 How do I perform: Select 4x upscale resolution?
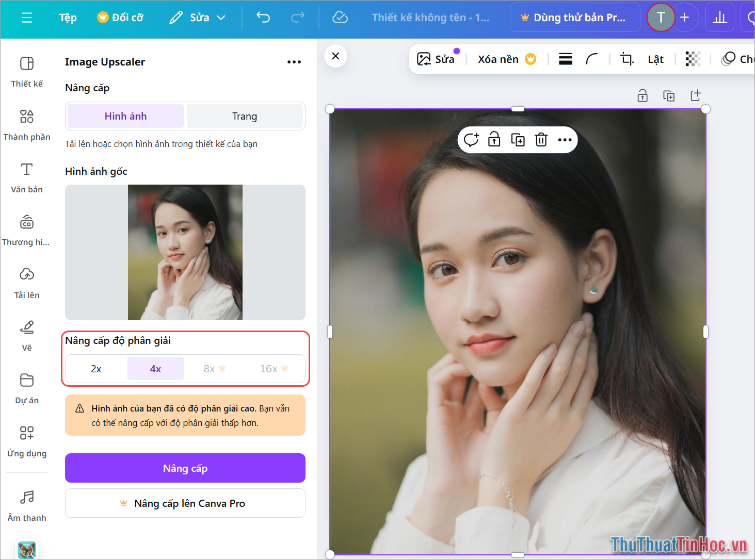pos(155,369)
